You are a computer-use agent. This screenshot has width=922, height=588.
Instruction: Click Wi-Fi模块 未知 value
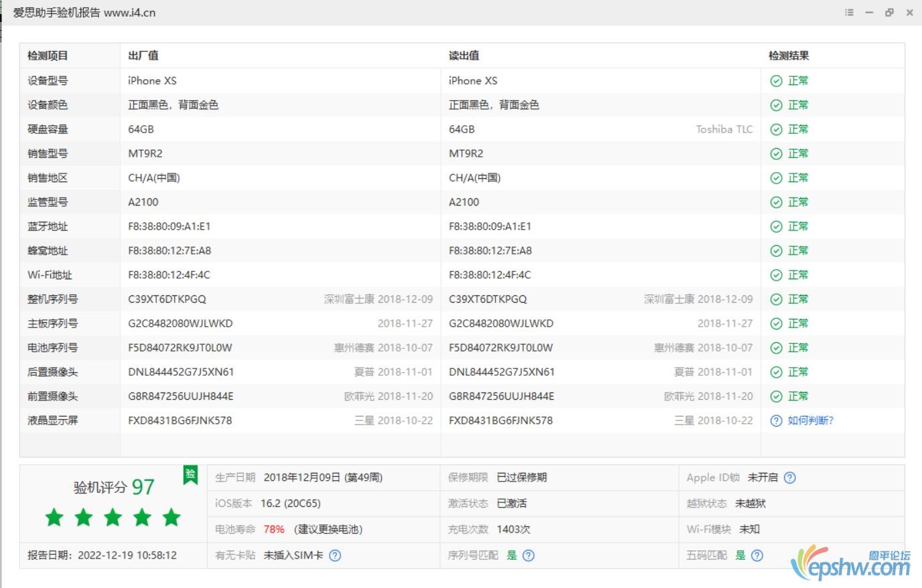point(750,529)
